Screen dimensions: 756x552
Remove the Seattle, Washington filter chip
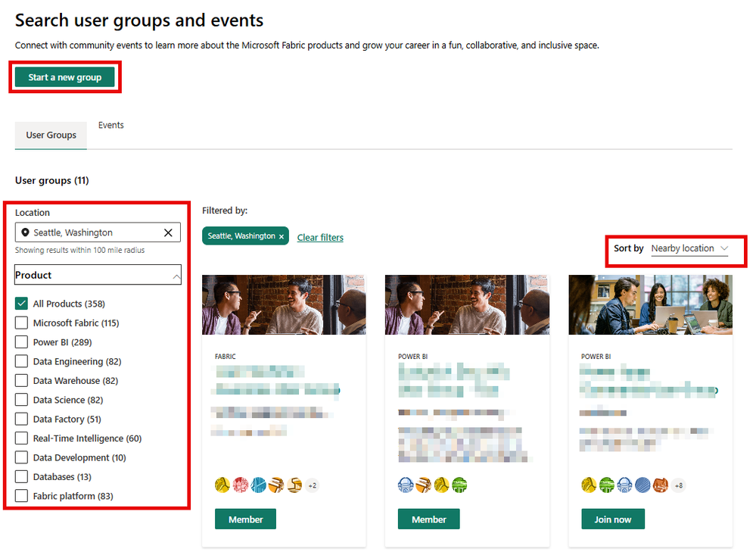pyautogui.click(x=282, y=236)
